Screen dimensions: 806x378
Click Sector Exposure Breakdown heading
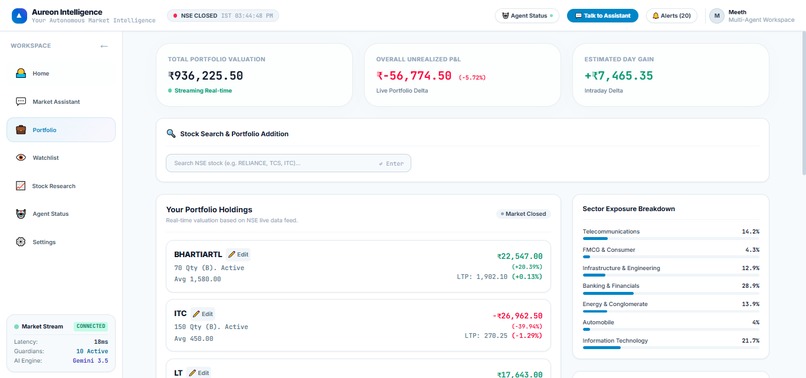pos(629,209)
